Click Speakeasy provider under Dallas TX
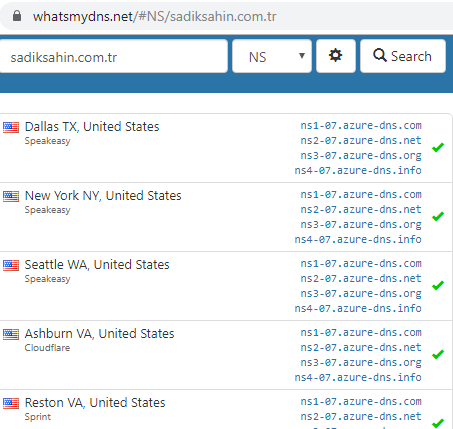Screen dimensions: 453x429 (47, 141)
